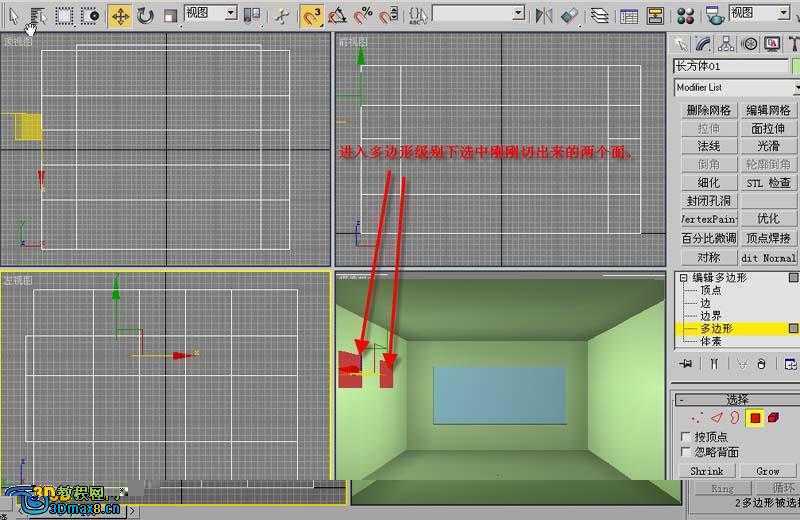Activate the Select and Rotate tool
800x520 pixels.
click(x=145, y=16)
